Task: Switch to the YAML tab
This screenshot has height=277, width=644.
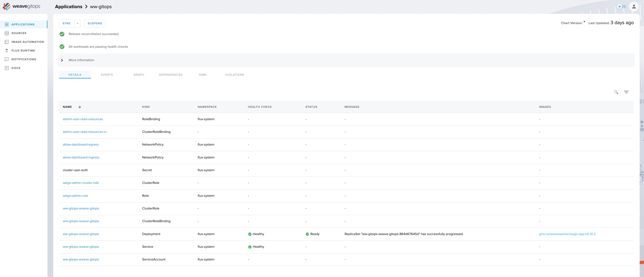Action: (203, 75)
